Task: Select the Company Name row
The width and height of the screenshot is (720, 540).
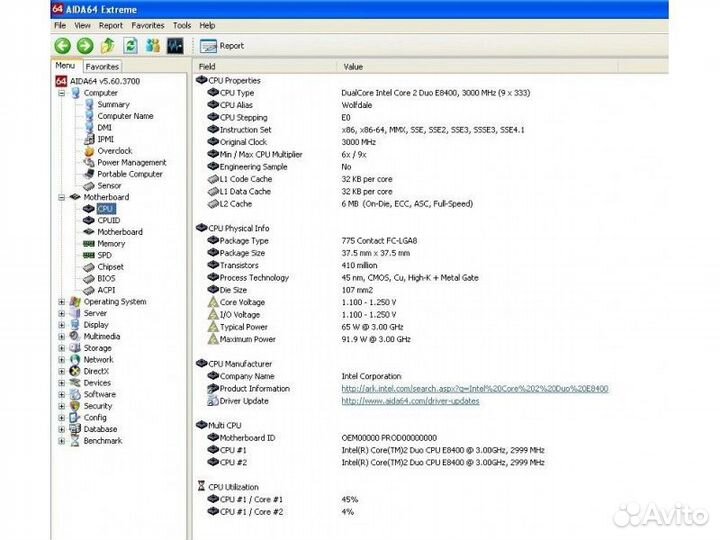Action: pyautogui.click(x=304, y=377)
